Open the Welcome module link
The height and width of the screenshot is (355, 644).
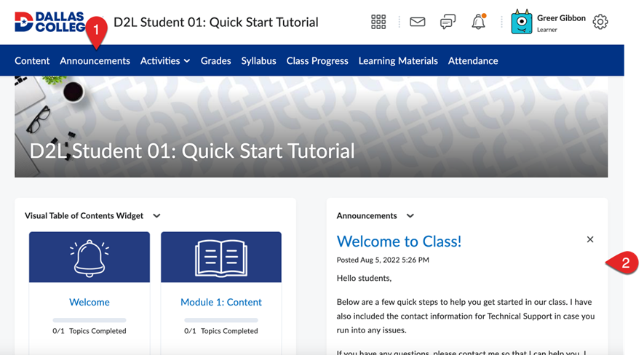(x=89, y=302)
